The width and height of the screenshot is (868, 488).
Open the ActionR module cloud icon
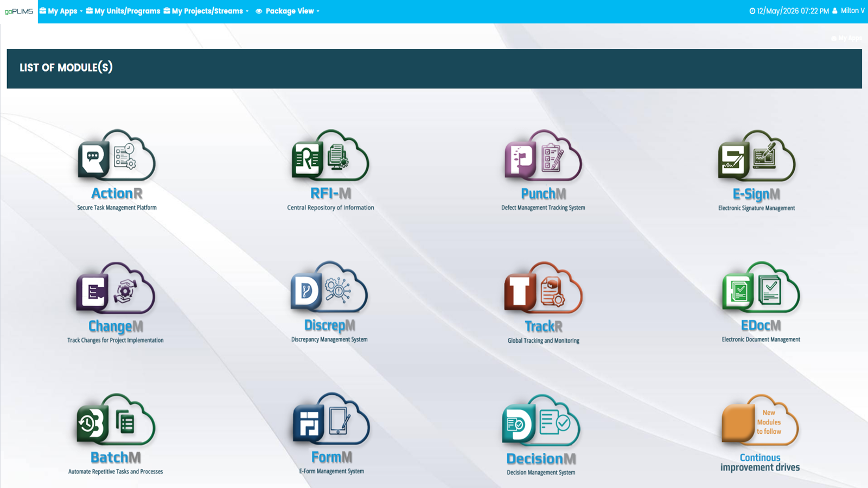click(x=117, y=155)
